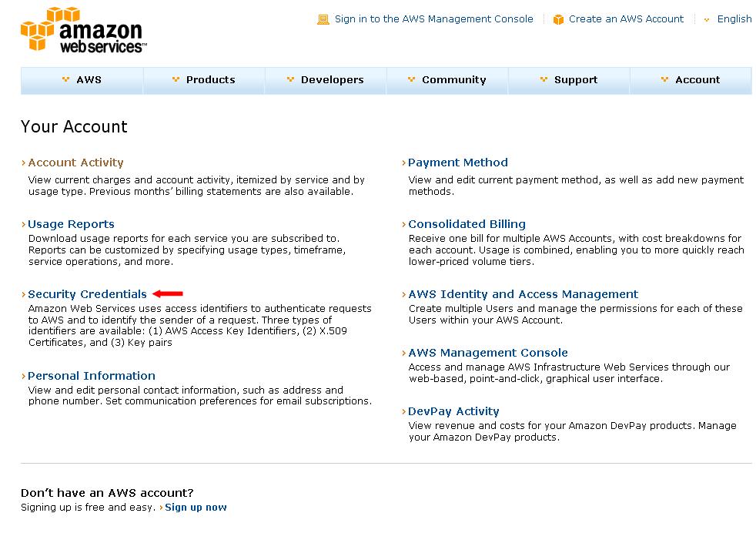Image resolution: width=756 pixels, height=533 pixels.
Task: Open the Usage Reports page
Action: 71,224
